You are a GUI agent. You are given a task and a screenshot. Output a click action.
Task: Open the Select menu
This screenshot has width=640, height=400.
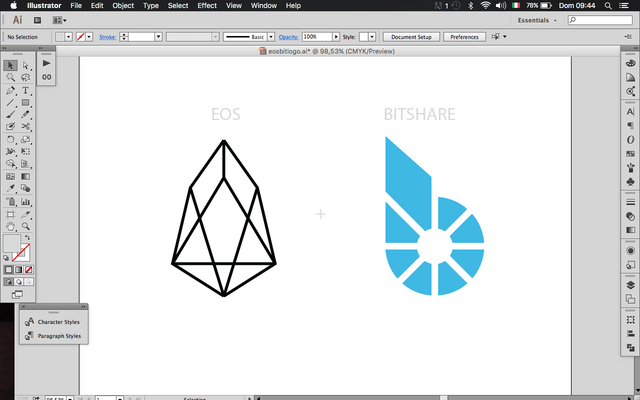pos(178,6)
